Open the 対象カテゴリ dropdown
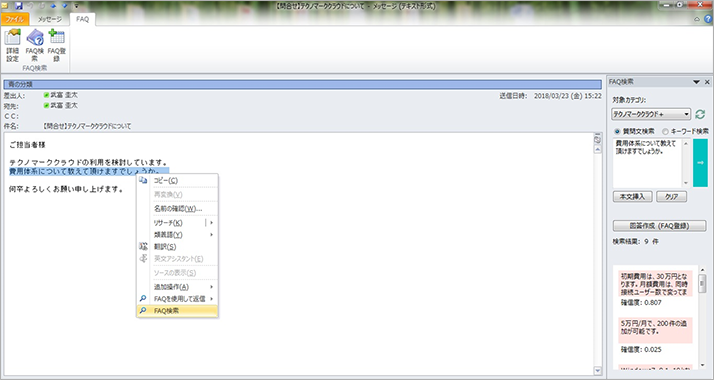The image size is (714, 380). point(651,114)
